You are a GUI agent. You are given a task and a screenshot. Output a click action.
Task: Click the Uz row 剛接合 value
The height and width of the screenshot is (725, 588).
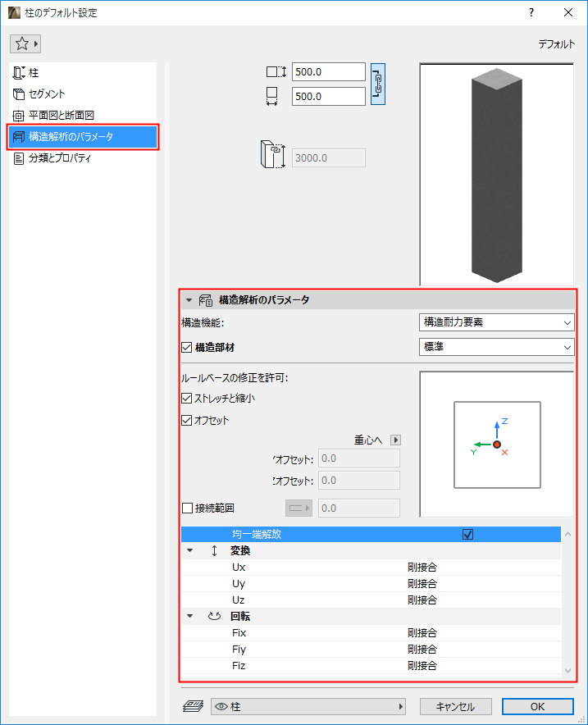click(422, 600)
